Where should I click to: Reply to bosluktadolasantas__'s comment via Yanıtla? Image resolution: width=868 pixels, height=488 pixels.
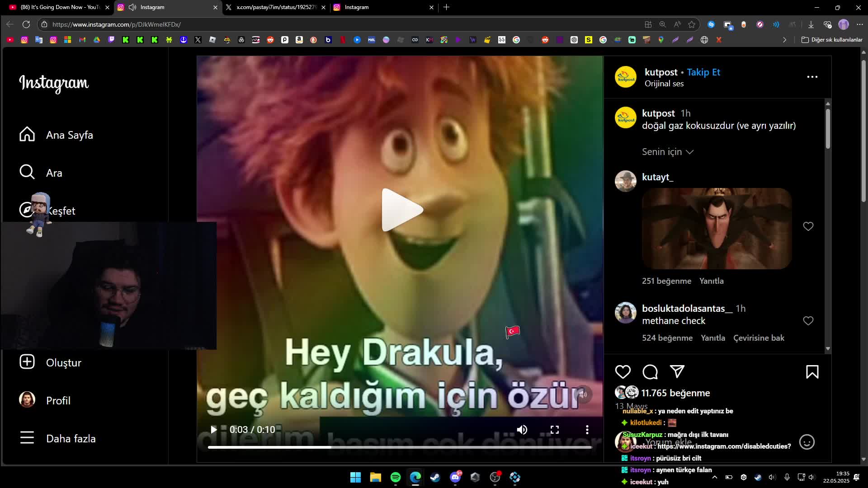(x=713, y=338)
